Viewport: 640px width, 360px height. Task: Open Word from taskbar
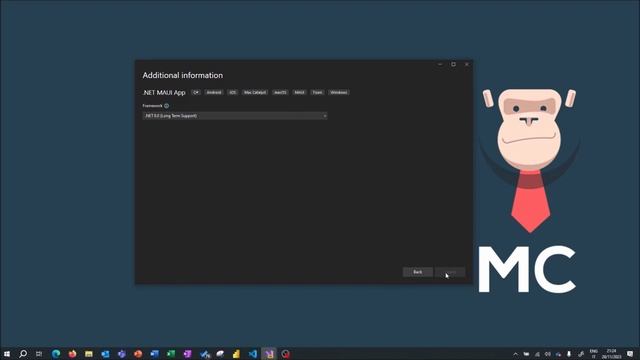[x=154, y=354]
